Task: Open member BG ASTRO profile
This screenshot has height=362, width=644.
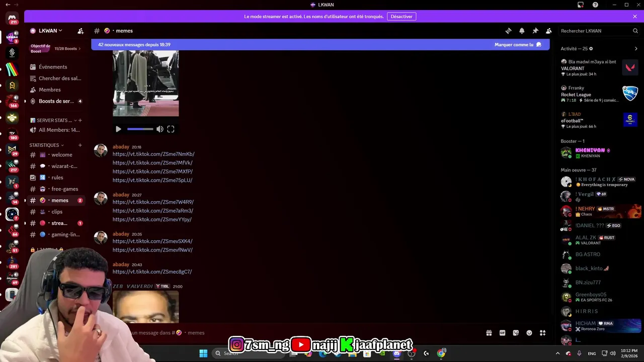Action: (600, 254)
